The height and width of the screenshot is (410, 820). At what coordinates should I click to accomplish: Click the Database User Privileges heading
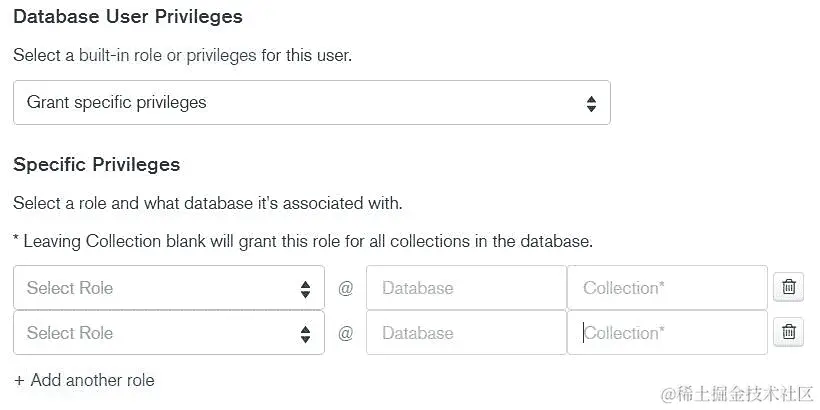(128, 17)
